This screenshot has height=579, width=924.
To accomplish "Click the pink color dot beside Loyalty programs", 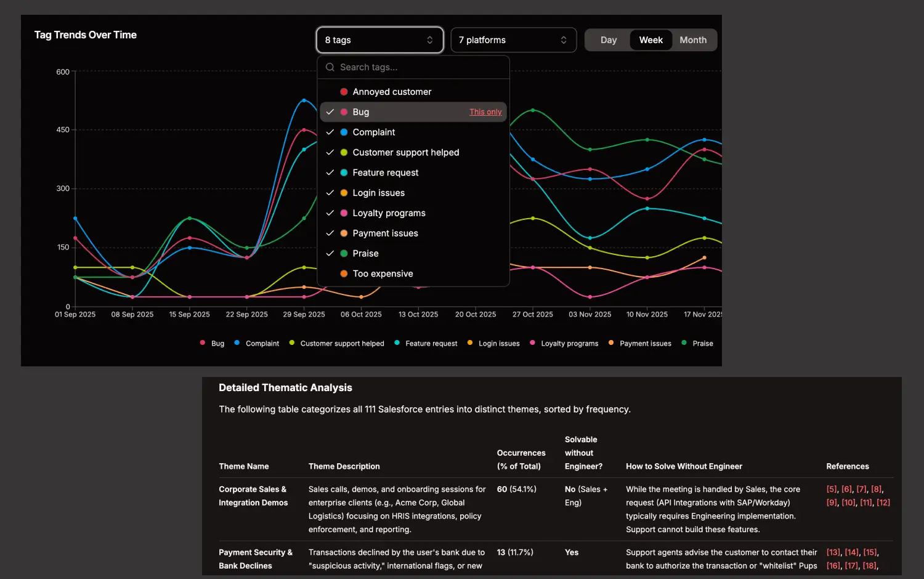I will point(344,213).
